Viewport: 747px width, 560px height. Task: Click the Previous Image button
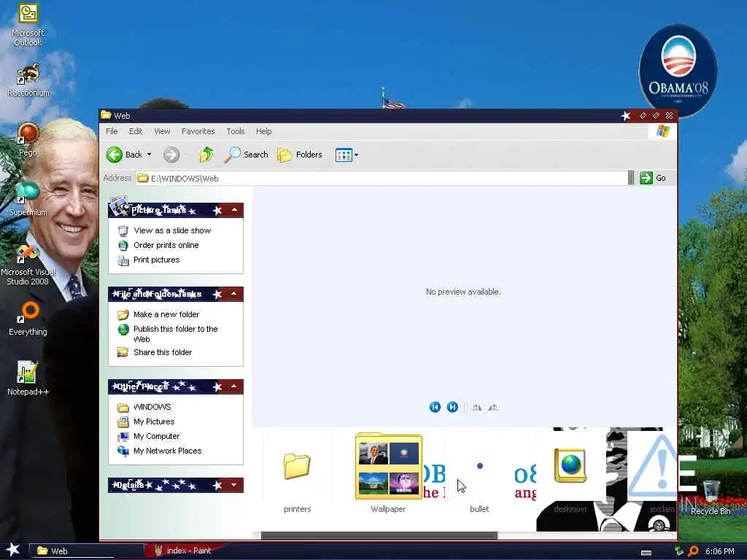435,407
